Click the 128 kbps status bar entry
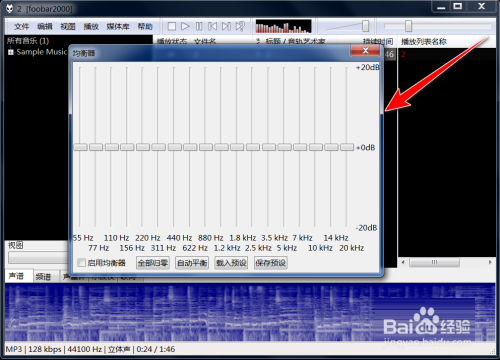Viewport: 500px width, 360px height. [x=45, y=349]
